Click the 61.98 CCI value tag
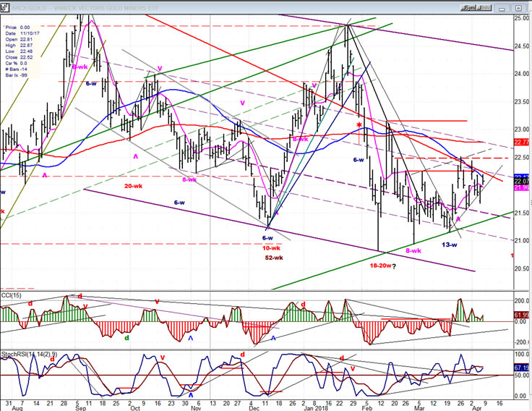 521,315
